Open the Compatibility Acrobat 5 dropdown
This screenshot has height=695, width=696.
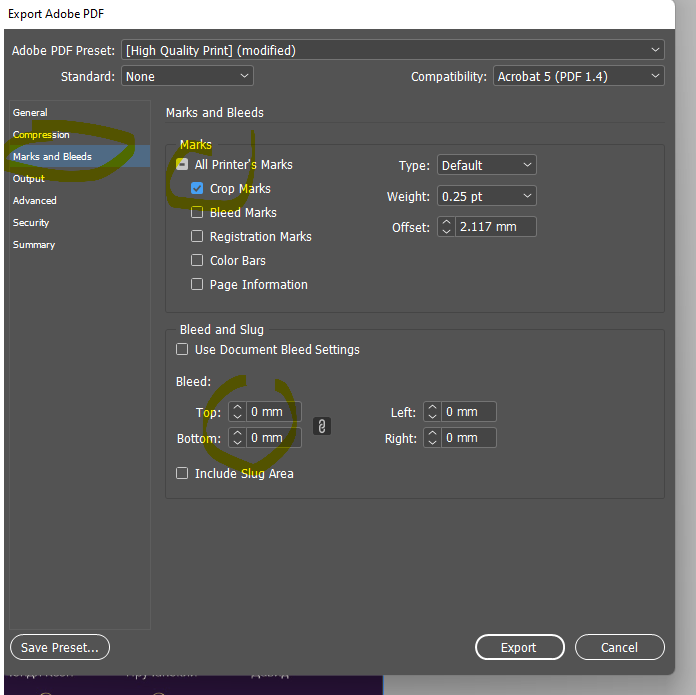click(x=579, y=76)
